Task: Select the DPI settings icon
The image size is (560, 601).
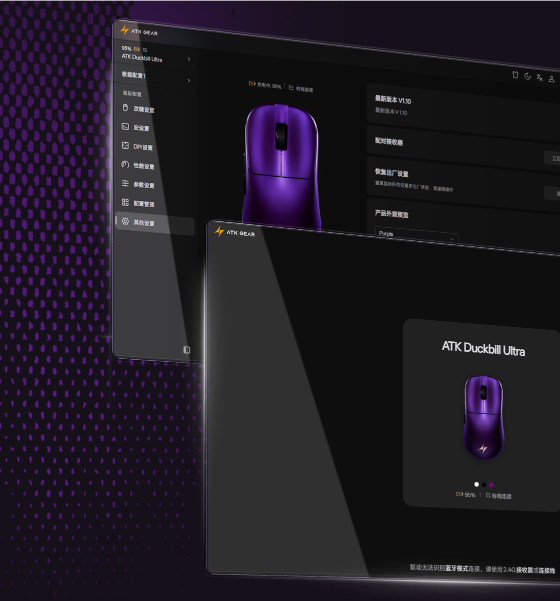Action: coord(125,146)
